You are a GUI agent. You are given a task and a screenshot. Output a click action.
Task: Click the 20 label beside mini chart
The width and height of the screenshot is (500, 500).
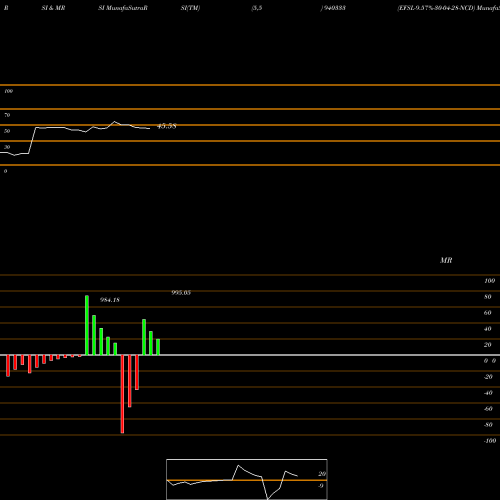(x=322, y=474)
